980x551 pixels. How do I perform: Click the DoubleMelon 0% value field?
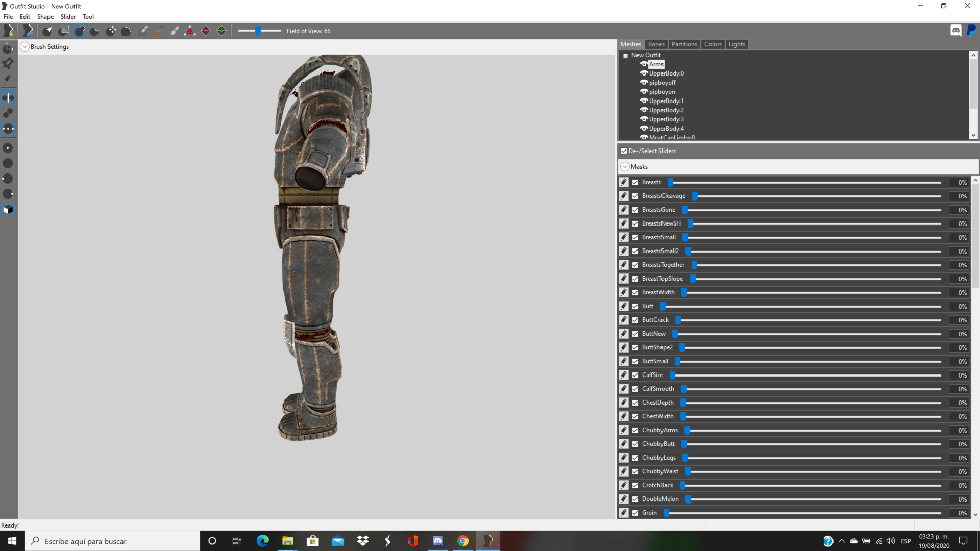[960, 499]
